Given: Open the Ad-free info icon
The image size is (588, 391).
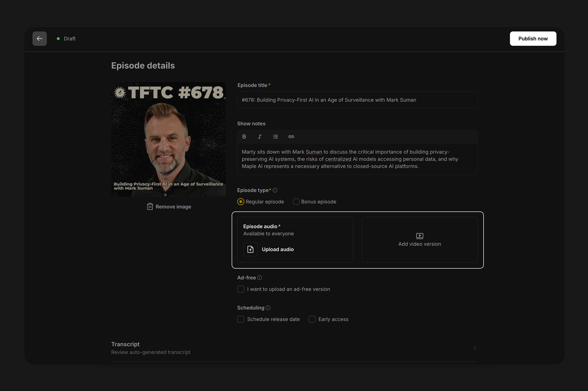Looking at the screenshot, I should coord(260,278).
